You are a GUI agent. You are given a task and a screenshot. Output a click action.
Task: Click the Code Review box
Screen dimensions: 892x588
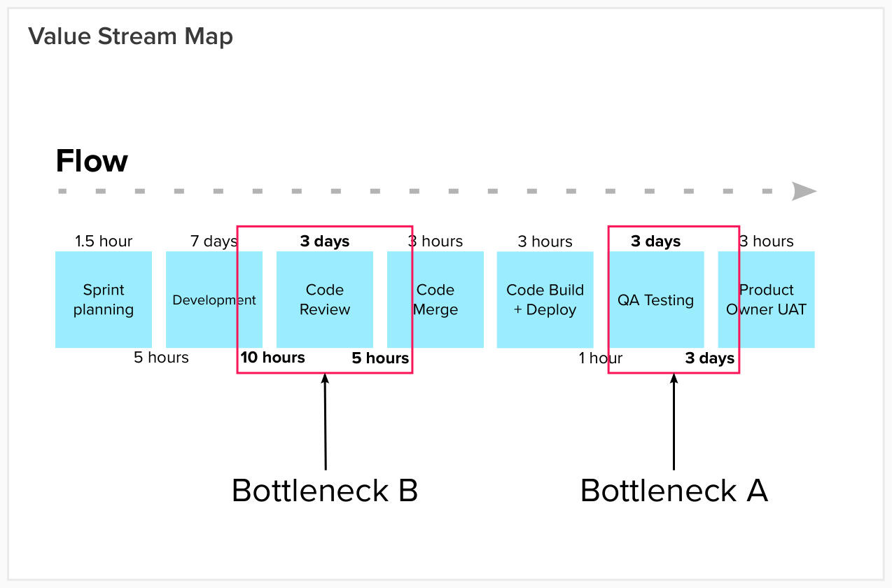click(325, 300)
